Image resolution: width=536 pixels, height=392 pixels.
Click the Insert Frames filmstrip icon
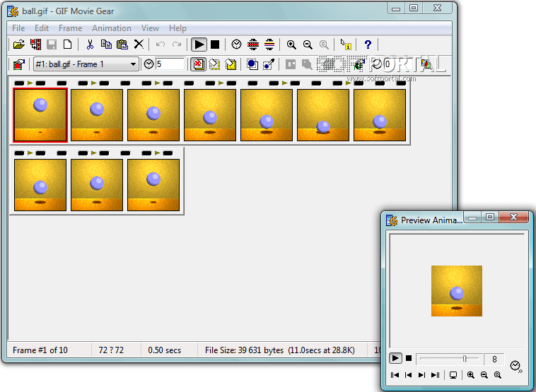click(x=35, y=44)
